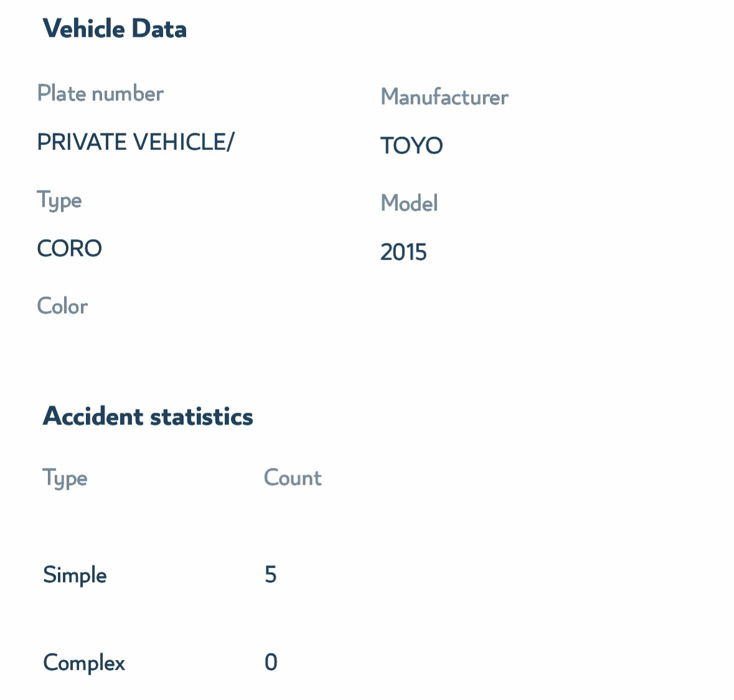Click the CORO type value
Viewport: 734px width, 700px height.
click(69, 248)
